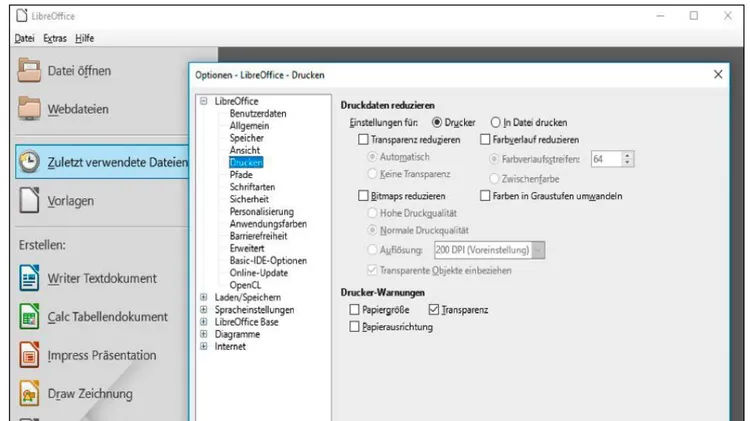Click the LibreOffice Base tree label
Screen dimensions: 750x421
click(246, 321)
